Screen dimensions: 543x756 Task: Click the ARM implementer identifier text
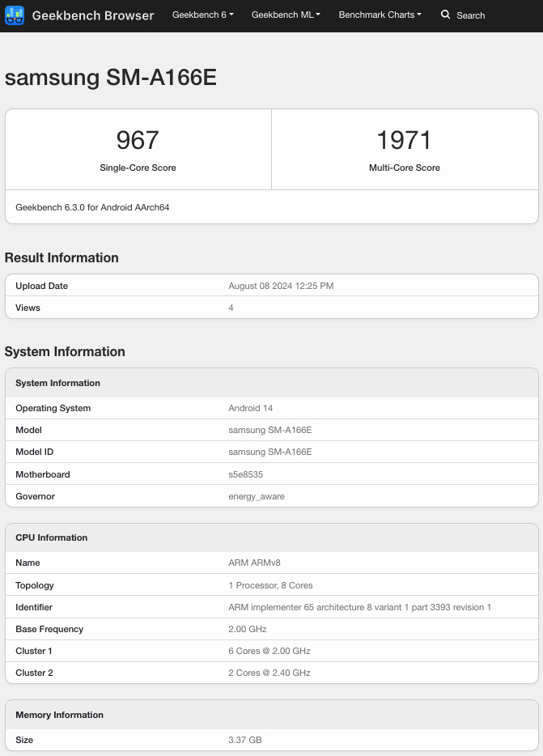359,607
